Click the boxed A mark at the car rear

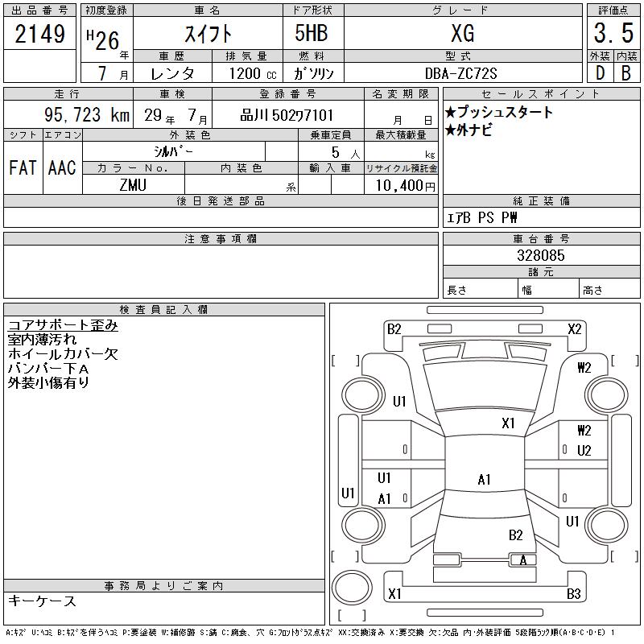coord(523,560)
